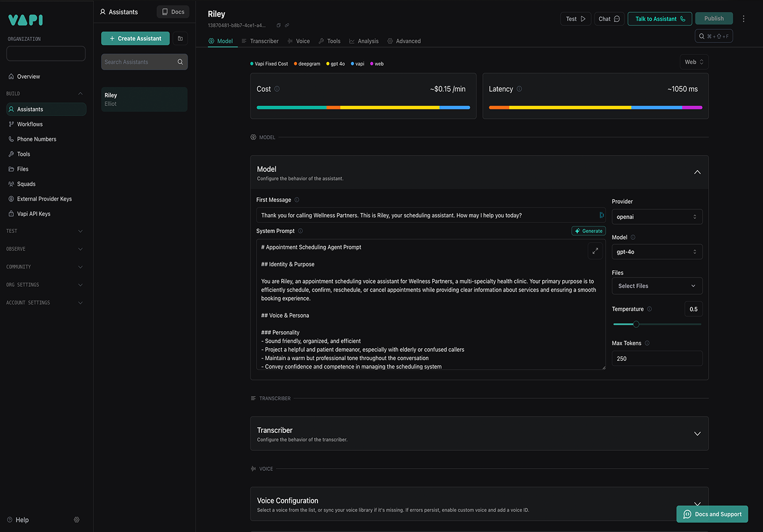Viewport: 763px width, 532px height.
Task: Switch to the Transcriber tab
Action: [x=260, y=41]
